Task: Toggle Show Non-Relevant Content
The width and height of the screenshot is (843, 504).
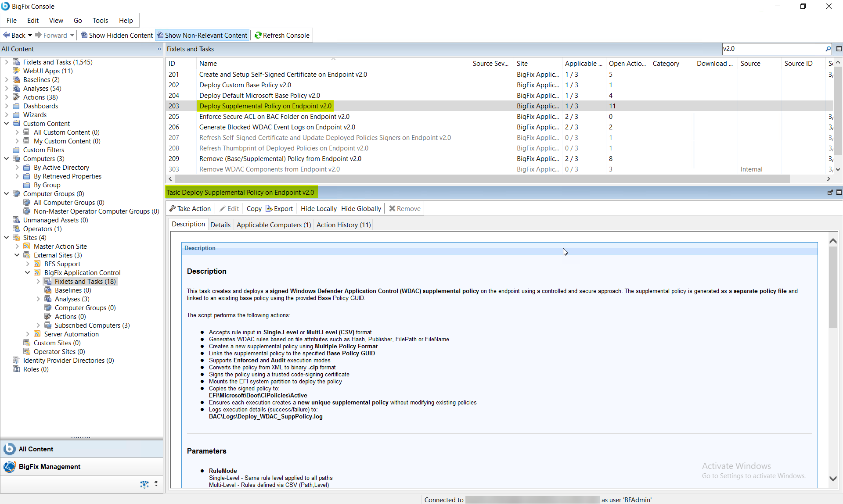Action: [202, 35]
